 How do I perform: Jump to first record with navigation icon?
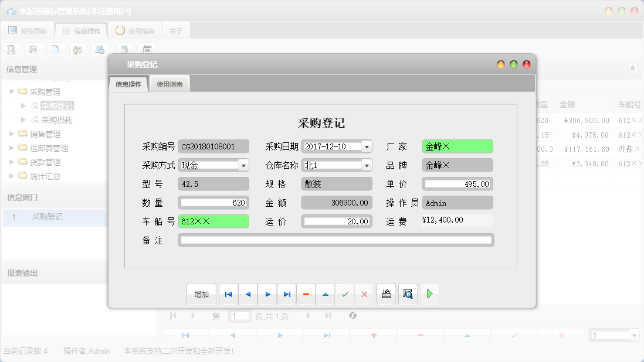tap(228, 293)
